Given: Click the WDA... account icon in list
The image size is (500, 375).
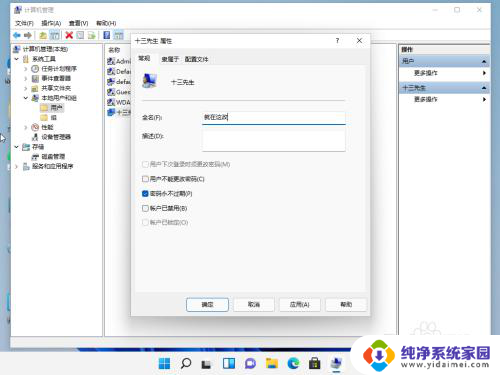Looking at the screenshot, I should (x=111, y=102).
